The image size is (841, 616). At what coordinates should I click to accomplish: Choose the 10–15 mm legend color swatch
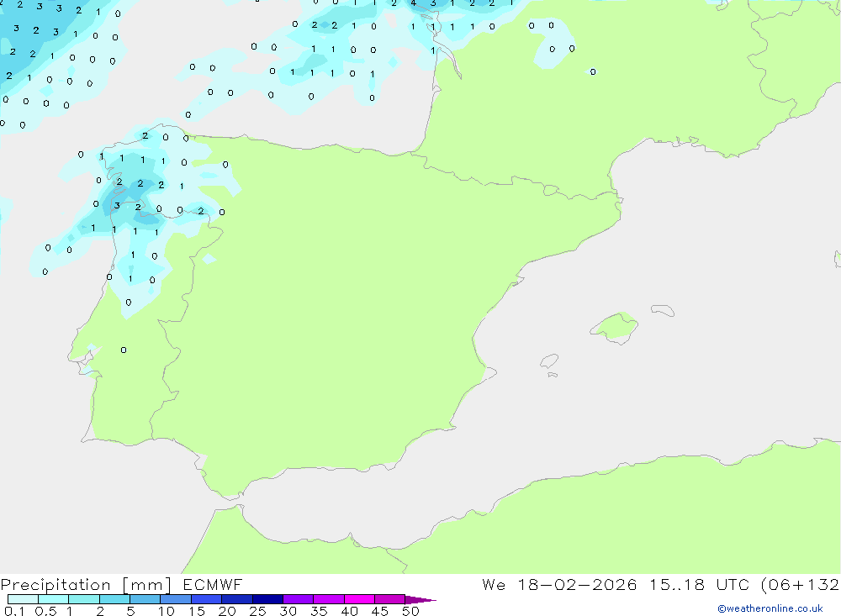(x=176, y=599)
